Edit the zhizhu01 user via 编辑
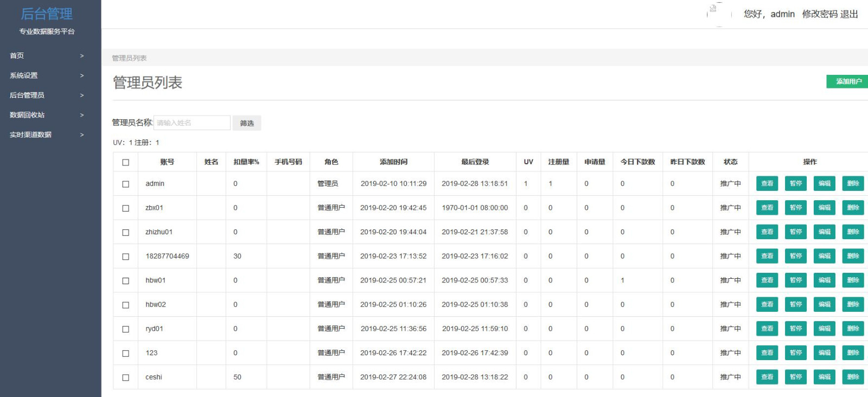868x397 pixels. click(x=825, y=232)
